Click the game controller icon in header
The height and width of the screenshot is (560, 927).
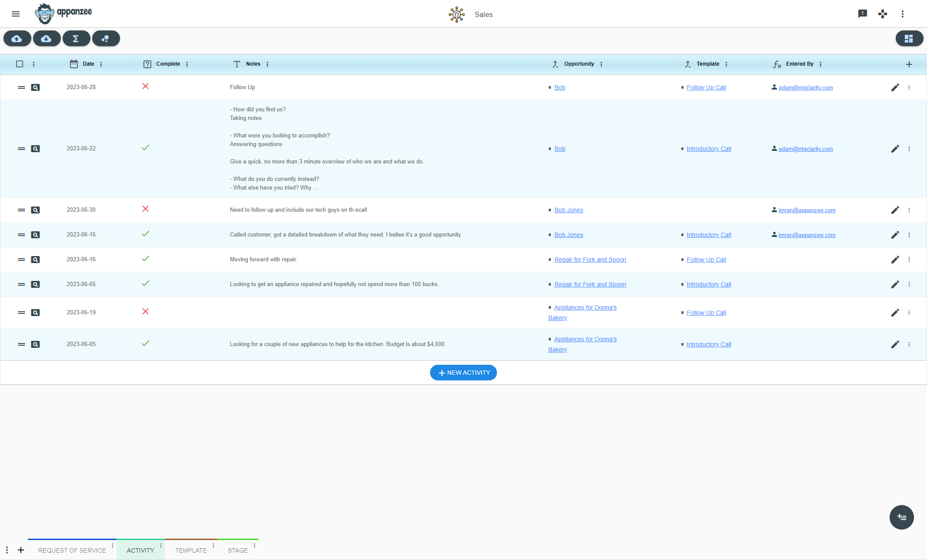click(x=883, y=14)
